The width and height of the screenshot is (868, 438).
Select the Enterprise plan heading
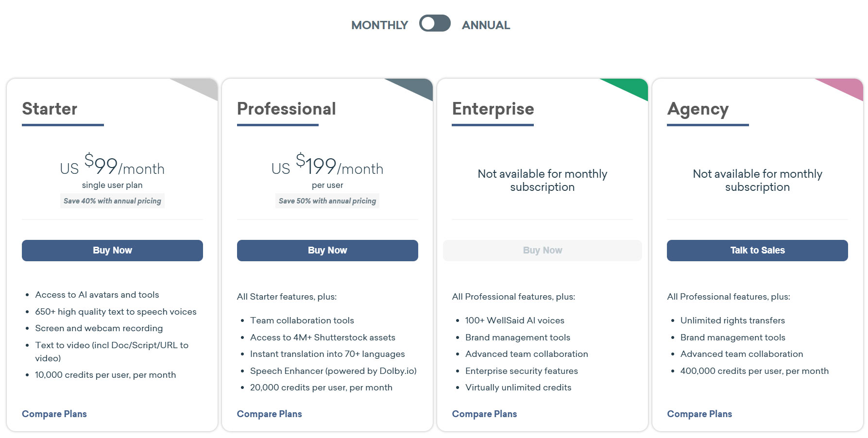pyautogui.click(x=493, y=109)
